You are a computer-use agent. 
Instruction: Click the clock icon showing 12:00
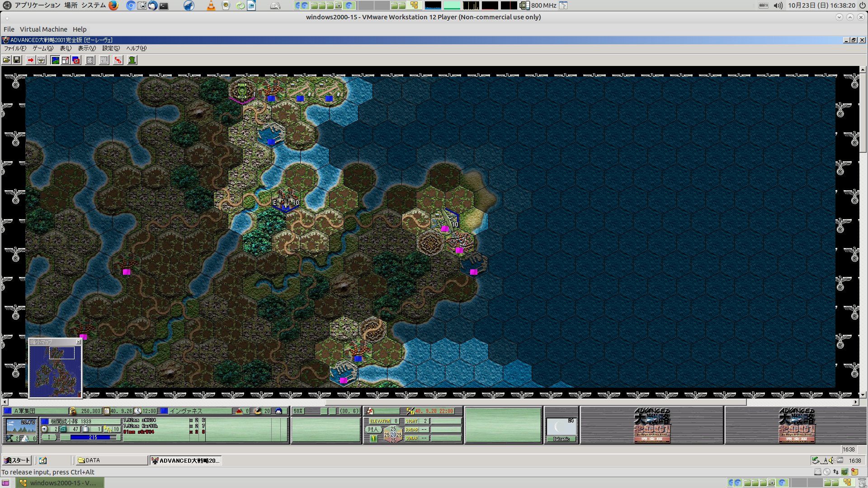pyautogui.click(x=138, y=411)
